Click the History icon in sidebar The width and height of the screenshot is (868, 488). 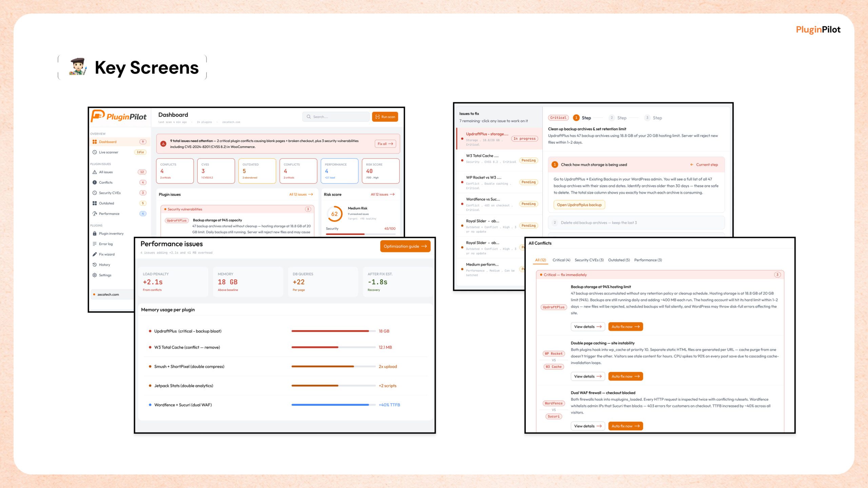point(95,265)
